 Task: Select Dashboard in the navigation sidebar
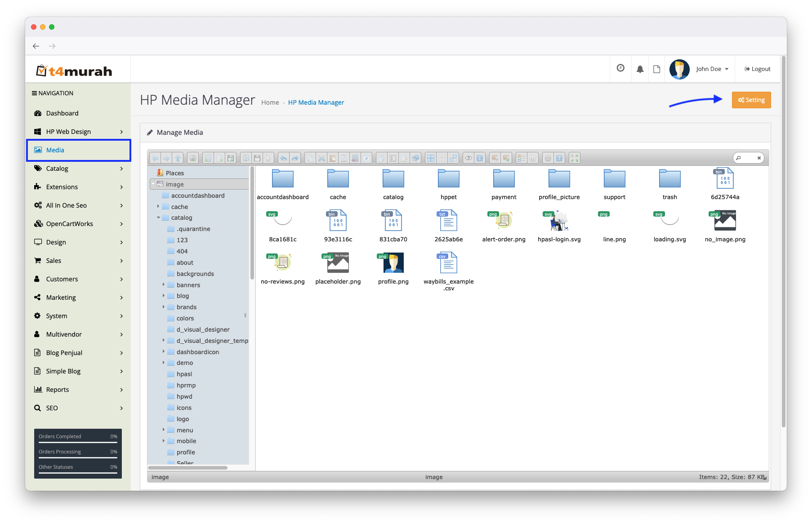[x=62, y=113]
